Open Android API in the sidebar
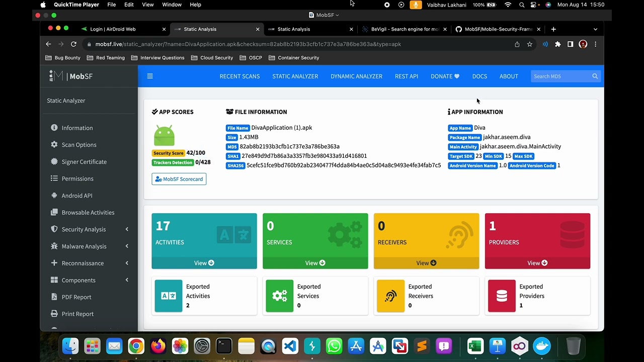Screen dimensions: 644x362 point(77,196)
